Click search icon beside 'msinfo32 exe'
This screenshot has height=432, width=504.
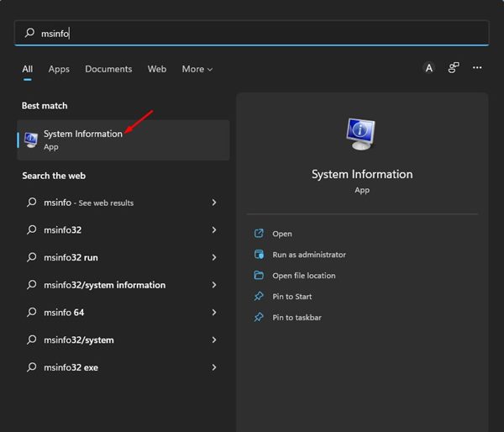[32, 367]
